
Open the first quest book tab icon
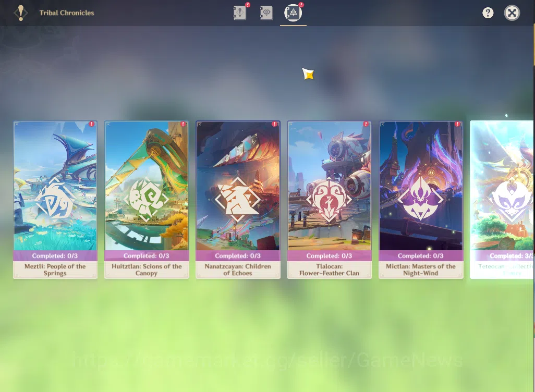pyautogui.click(x=240, y=13)
